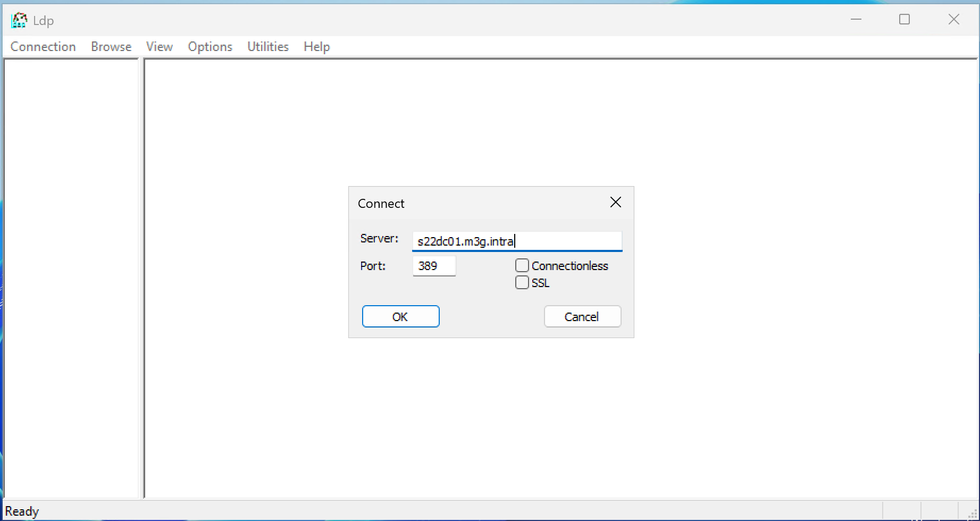Focus the Port number field

[x=434, y=266]
